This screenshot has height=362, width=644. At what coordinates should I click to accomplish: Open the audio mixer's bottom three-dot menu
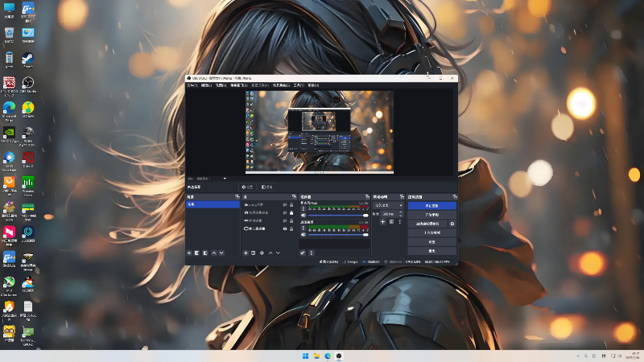point(312,253)
